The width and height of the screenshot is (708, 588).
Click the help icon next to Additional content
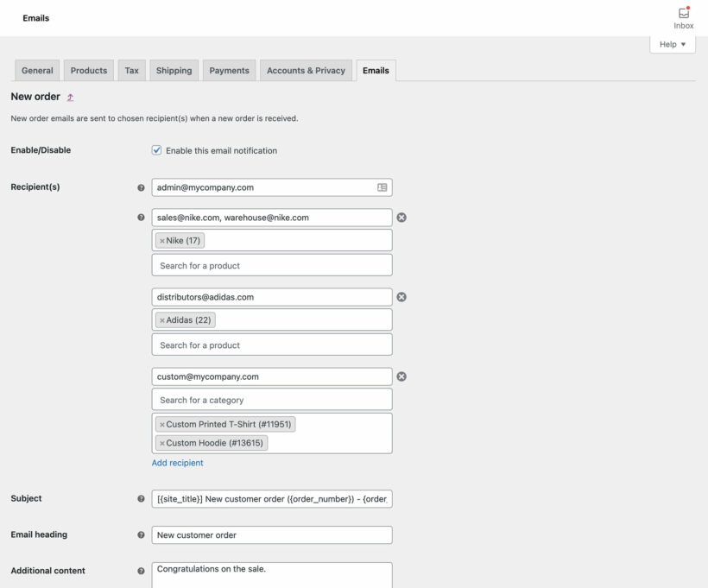[141, 571]
